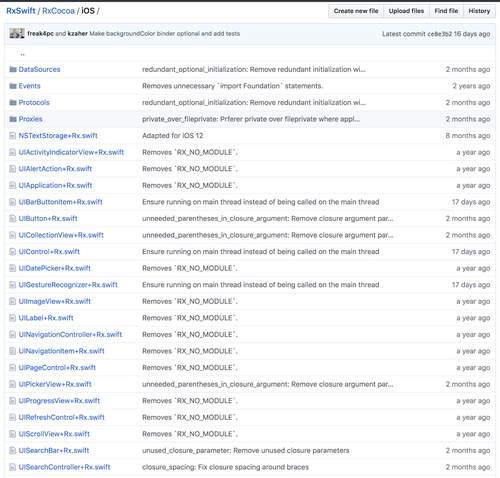Click the file icon beside UIPickerView+Rx.swift
This screenshot has height=478, width=500.
12,384
